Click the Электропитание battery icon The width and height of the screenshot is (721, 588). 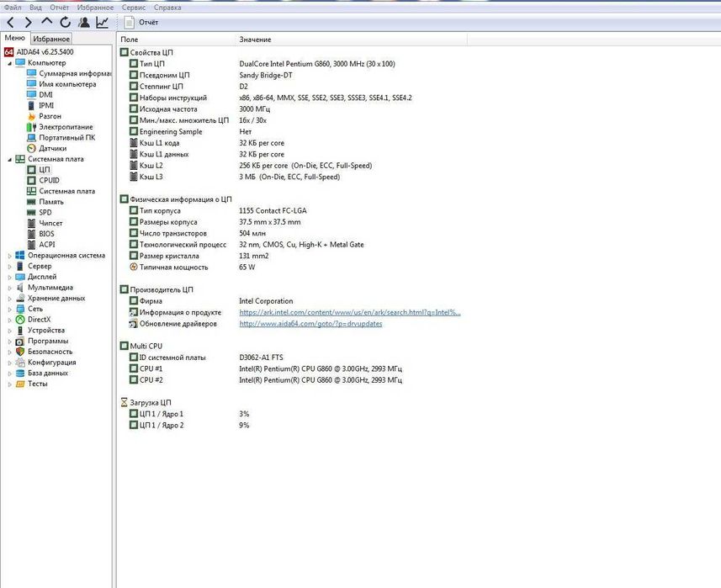pos(31,127)
